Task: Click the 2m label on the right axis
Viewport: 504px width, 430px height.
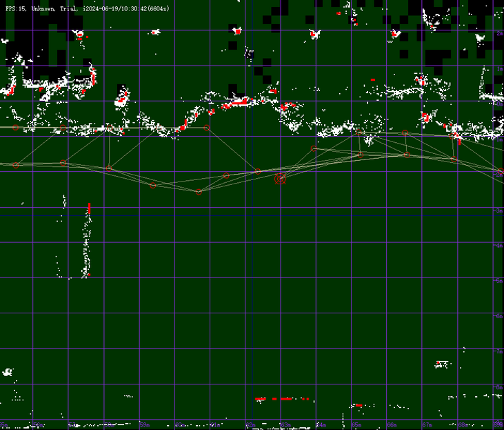Action: coord(499,34)
